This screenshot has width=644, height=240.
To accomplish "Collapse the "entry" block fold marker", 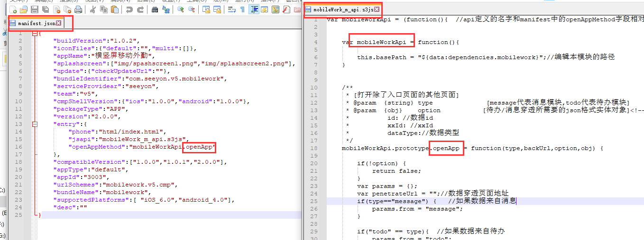I will 35,124.
